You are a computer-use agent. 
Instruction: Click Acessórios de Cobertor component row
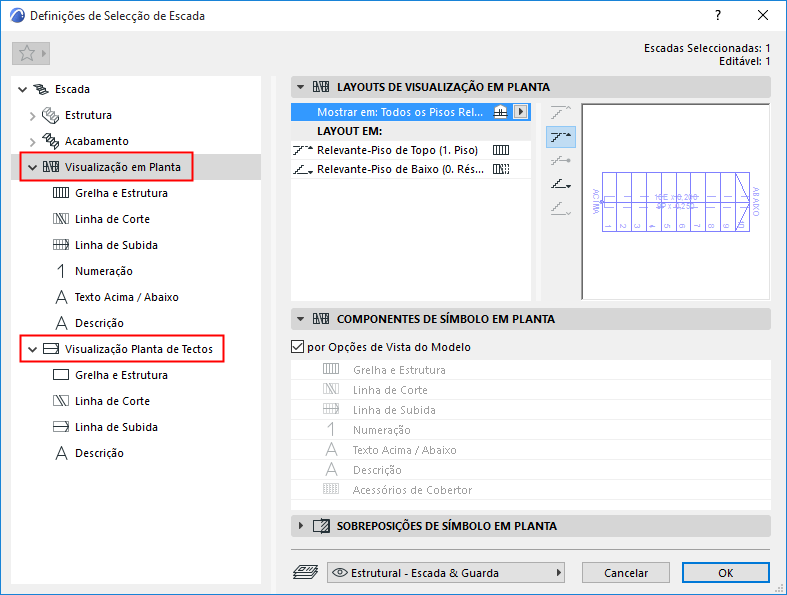(x=531, y=490)
